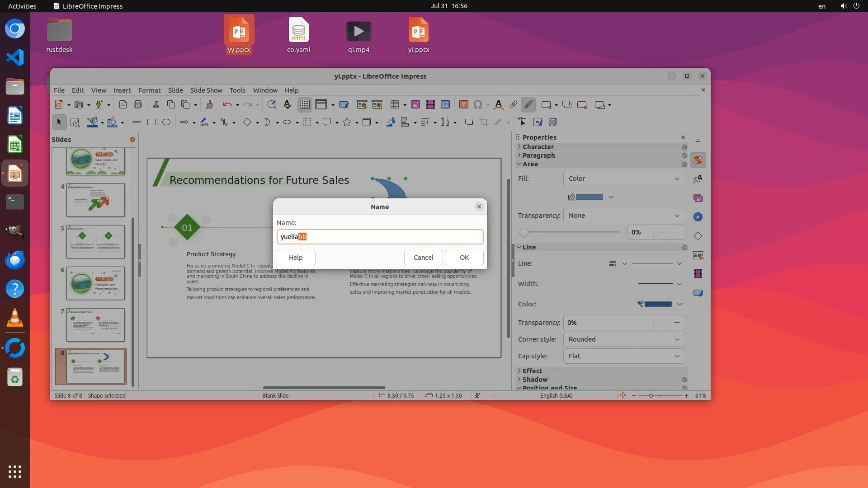The image size is (868, 488).
Task: Click OK in the Name dialog
Action: coord(464,258)
